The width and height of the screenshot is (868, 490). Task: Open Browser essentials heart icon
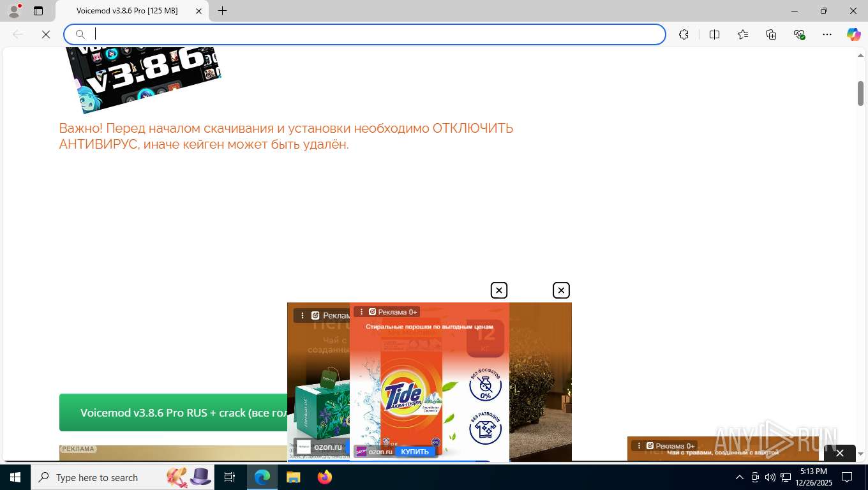point(799,34)
